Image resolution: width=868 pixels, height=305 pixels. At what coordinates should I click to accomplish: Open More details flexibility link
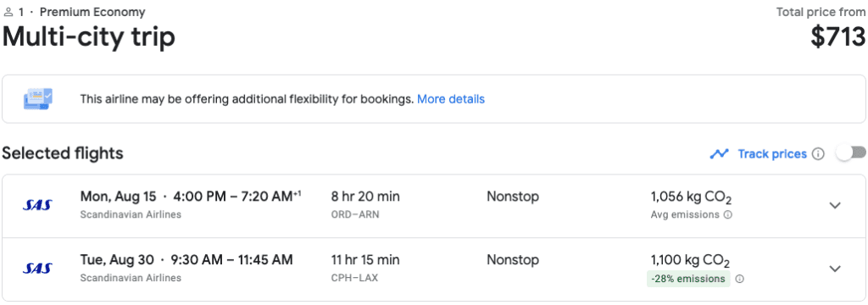click(451, 99)
